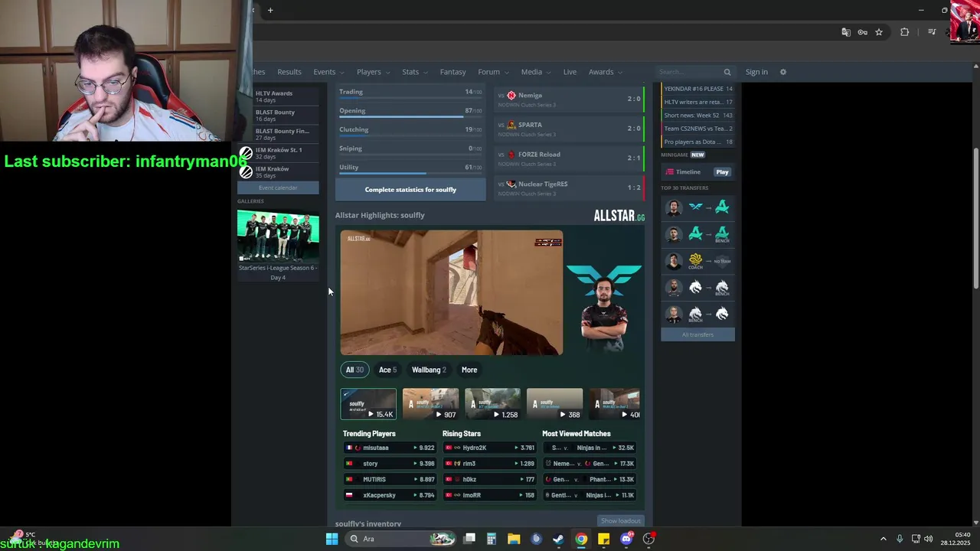
Task: Open the Windows Start menu
Action: pyautogui.click(x=332, y=539)
